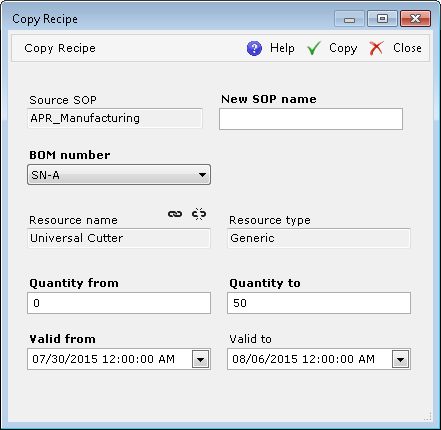Image resolution: width=441 pixels, height=430 pixels.
Task: Expand the Valid from date picker arrow
Action: point(201,359)
